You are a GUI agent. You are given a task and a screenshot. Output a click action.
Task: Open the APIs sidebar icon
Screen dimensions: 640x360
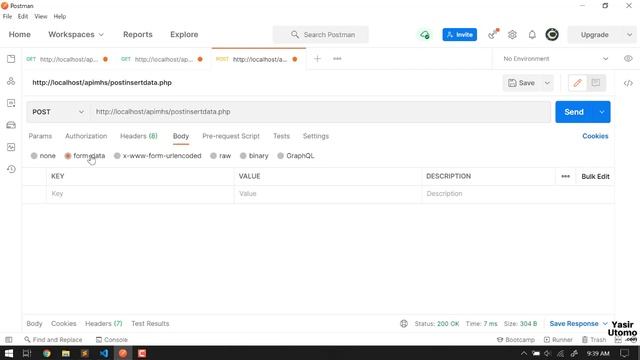[x=11, y=81]
